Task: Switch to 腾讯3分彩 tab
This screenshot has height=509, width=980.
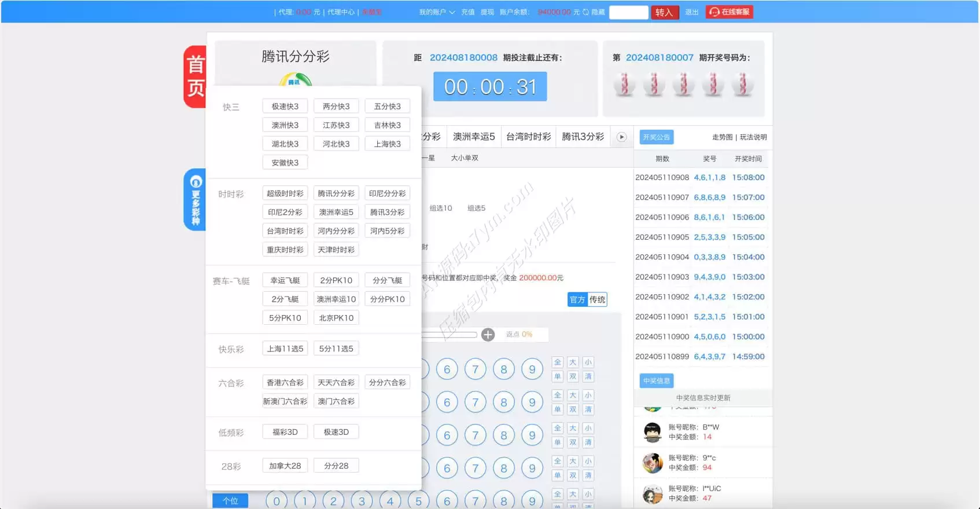Action: pyautogui.click(x=583, y=137)
